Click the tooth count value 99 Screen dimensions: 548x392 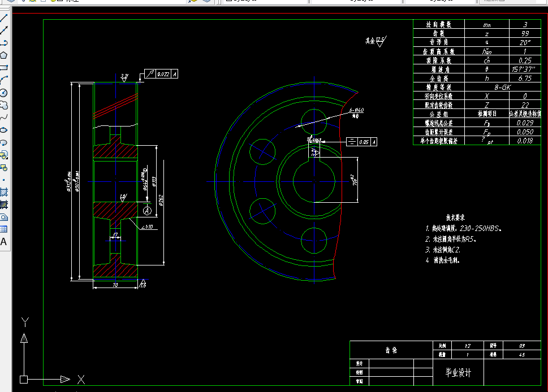tap(525, 33)
